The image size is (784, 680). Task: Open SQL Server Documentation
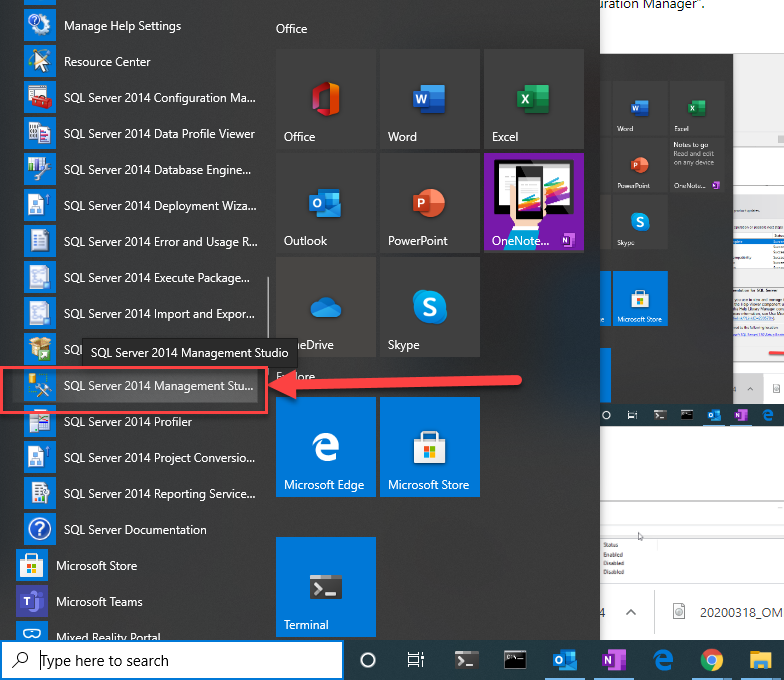(x=140, y=530)
